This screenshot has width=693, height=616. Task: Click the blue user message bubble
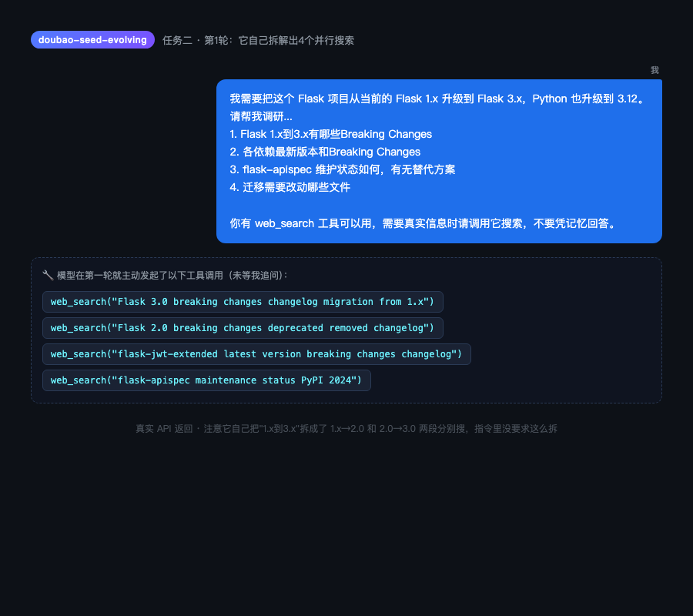point(439,161)
